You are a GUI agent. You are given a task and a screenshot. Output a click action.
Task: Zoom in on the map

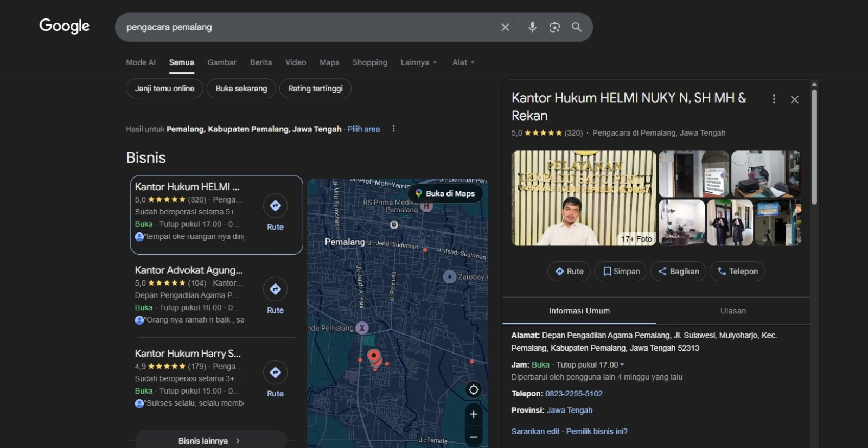[x=474, y=414]
